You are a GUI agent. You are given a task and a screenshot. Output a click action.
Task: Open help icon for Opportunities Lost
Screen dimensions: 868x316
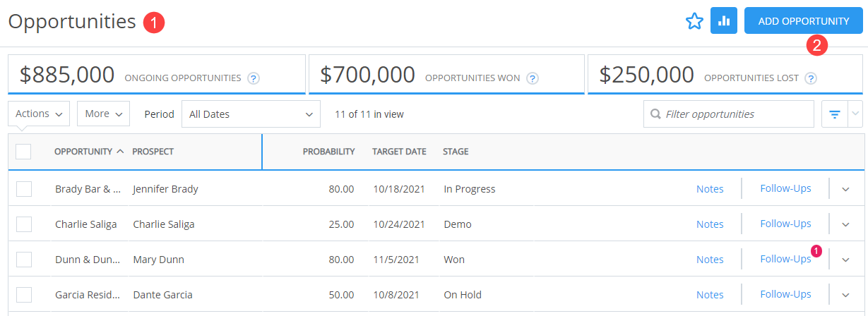(x=811, y=78)
